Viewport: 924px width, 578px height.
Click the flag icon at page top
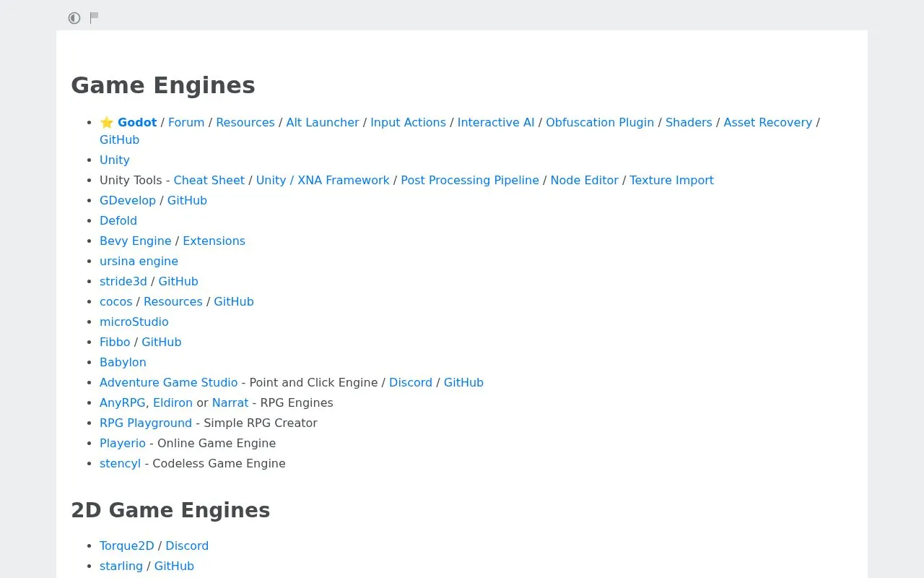(x=94, y=17)
